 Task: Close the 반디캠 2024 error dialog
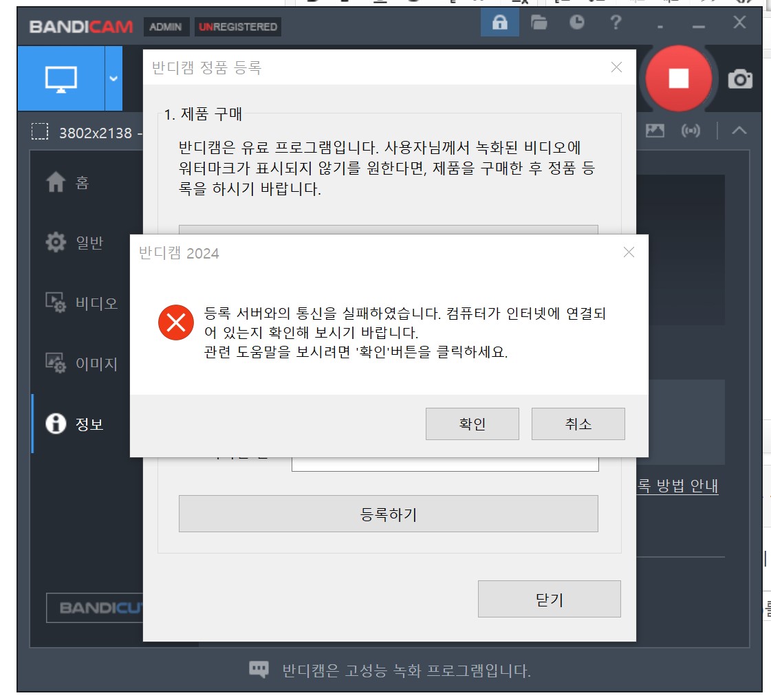click(629, 252)
